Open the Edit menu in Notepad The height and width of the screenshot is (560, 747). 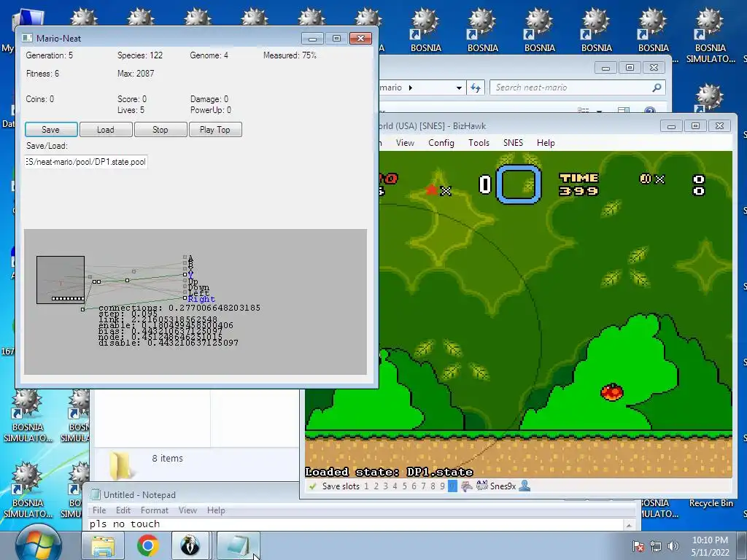tap(123, 510)
